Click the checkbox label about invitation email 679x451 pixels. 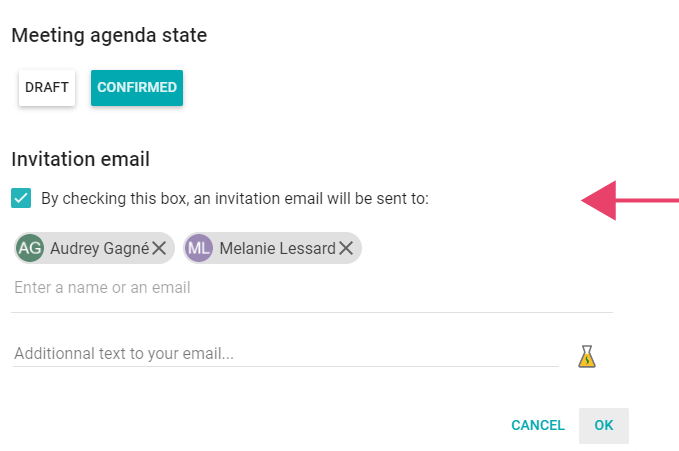[x=235, y=198]
